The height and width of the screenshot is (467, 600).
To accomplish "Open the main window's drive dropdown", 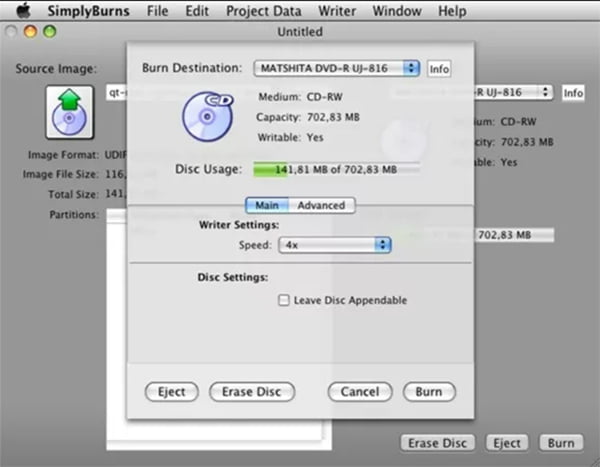I will [x=513, y=92].
